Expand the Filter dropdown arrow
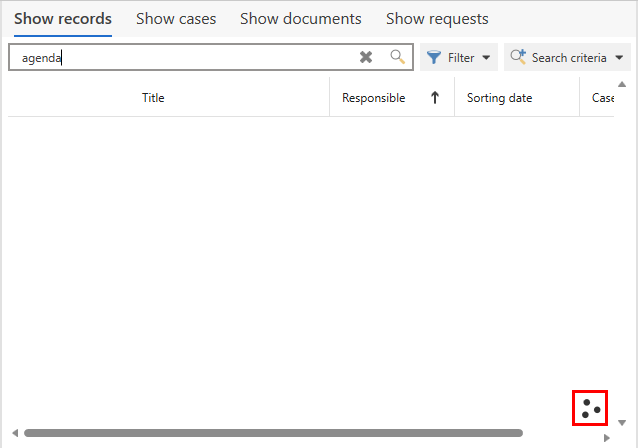 (x=486, y=57)
